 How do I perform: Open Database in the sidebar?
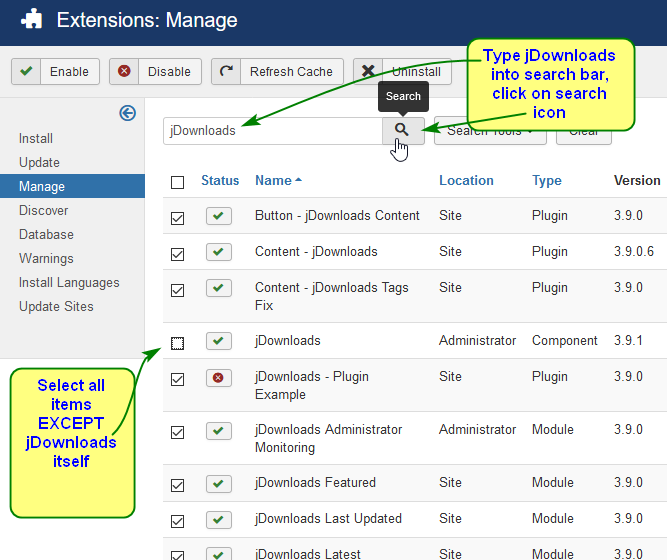coord(46,234)
